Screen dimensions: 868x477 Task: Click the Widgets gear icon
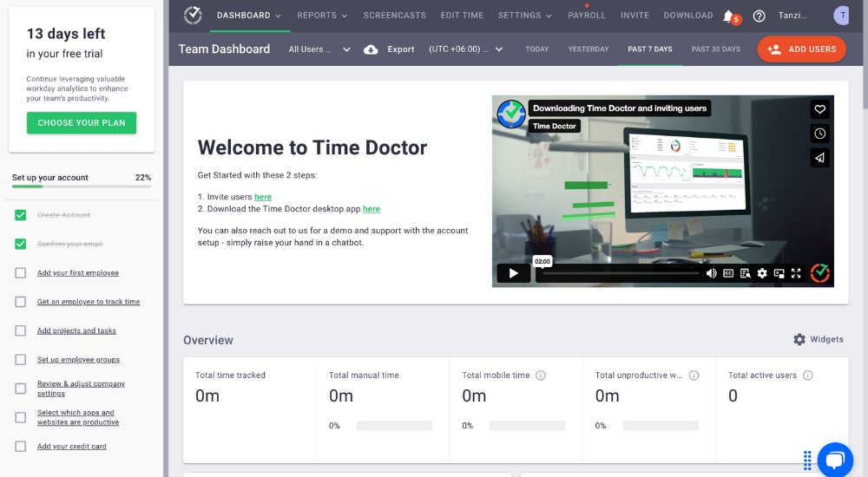coord(799,339)
